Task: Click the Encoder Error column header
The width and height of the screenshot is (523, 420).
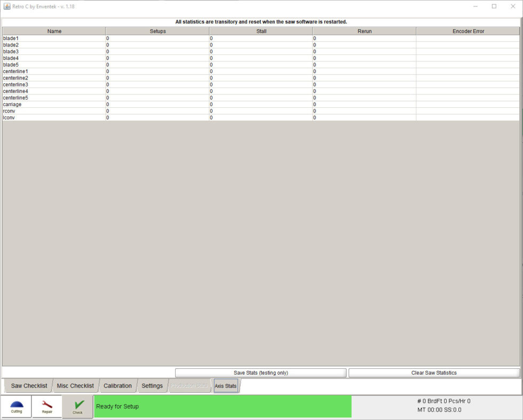Action: (468, 31)
